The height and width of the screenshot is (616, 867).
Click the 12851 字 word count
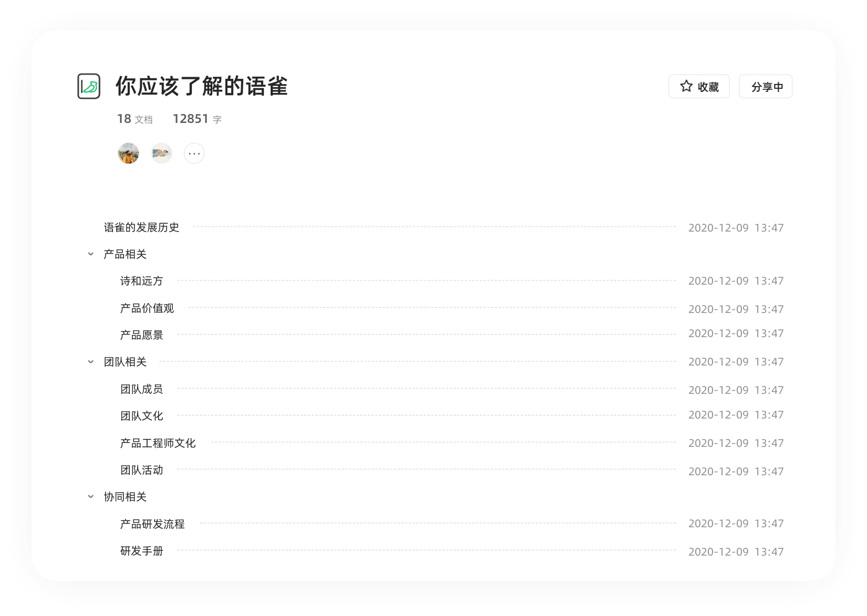coord(197,119)
